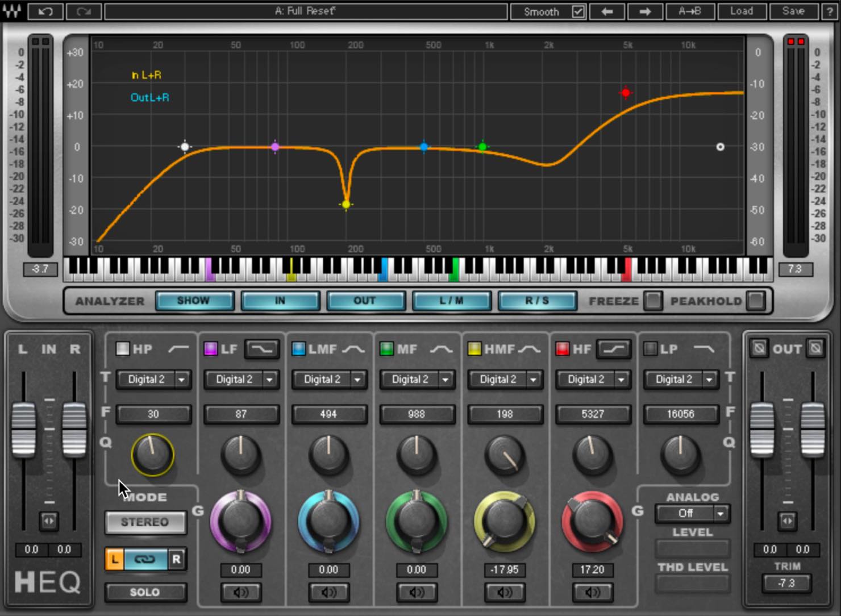This screenshot has height=616, width=841.
Task: Click the input fader link icon
Action: click(49, 521)
